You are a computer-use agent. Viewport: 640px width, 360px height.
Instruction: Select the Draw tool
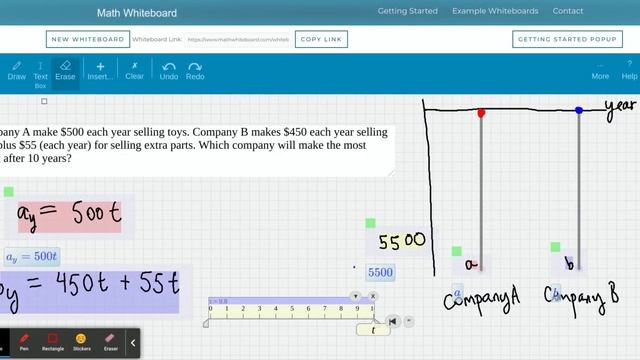coord(17,71)
